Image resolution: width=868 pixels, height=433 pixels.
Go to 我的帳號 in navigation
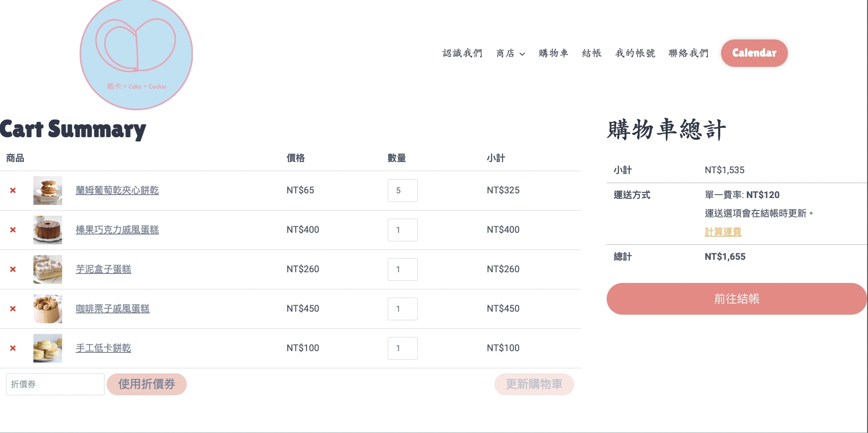point(635,53)
